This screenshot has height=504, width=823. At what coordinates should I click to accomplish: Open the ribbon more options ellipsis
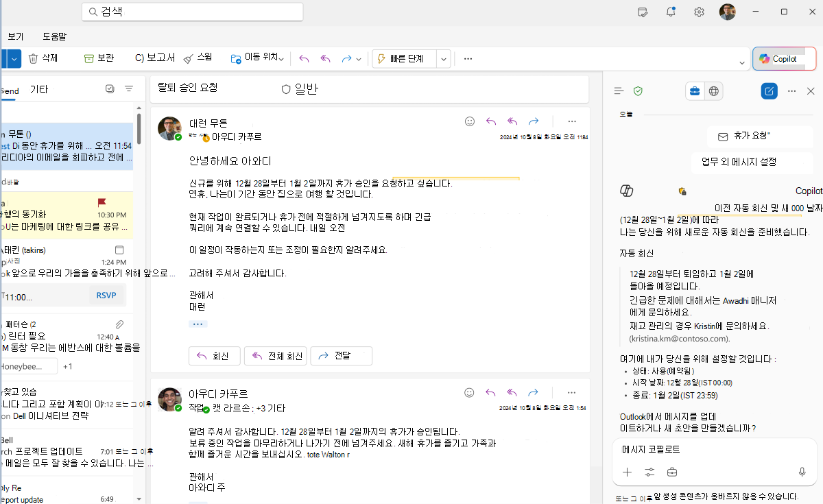point(468,59)
